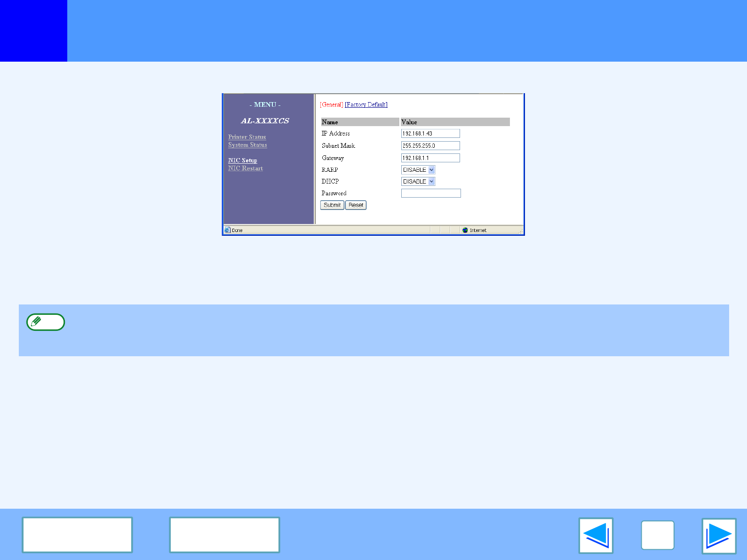Screen dimensions: 747x560
Task: Click the Internet zone globe icon
Action: tap(465, 230)
